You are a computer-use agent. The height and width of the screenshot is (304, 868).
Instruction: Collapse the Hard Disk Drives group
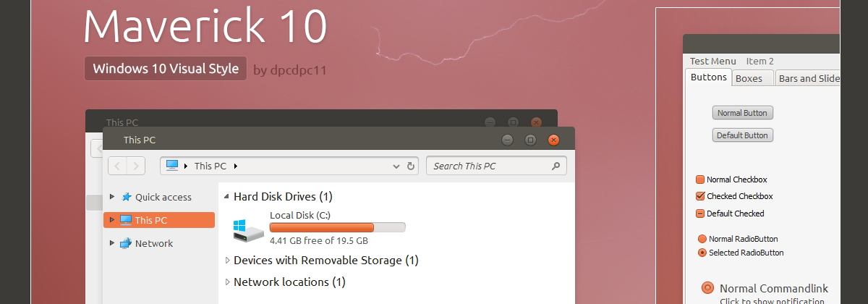(228, 197)
